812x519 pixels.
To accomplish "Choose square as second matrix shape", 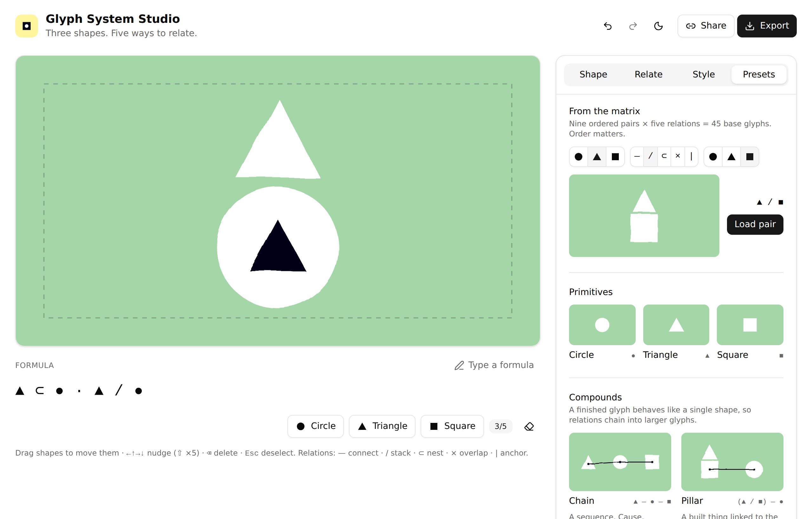I will 750,157.
